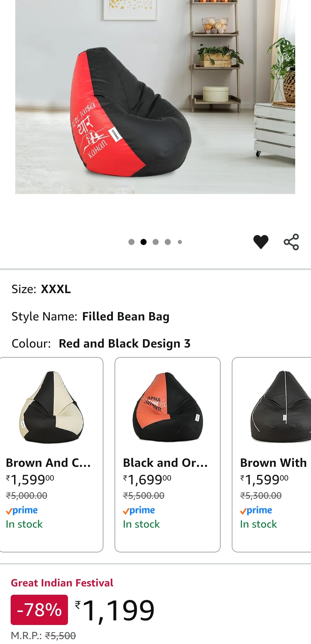Select the fourth image carousel dot
Screen dimensions: 311x644
click(168, 242)
